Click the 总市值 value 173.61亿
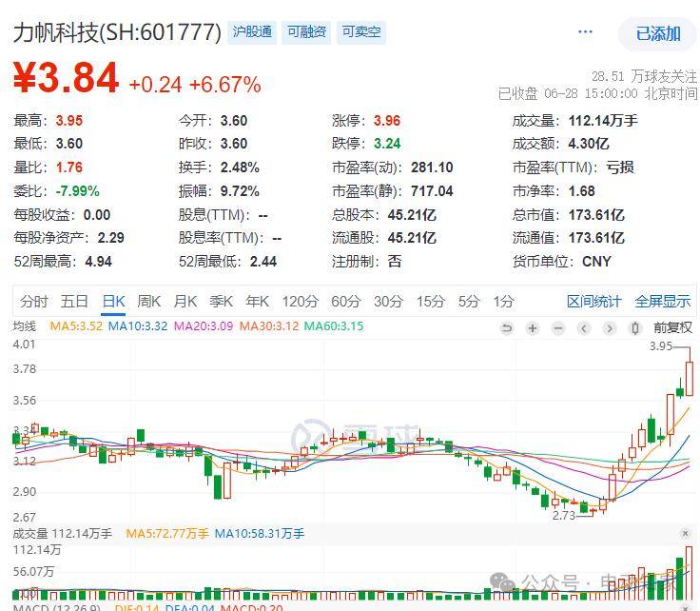The image size is (700, 611). 596,215
